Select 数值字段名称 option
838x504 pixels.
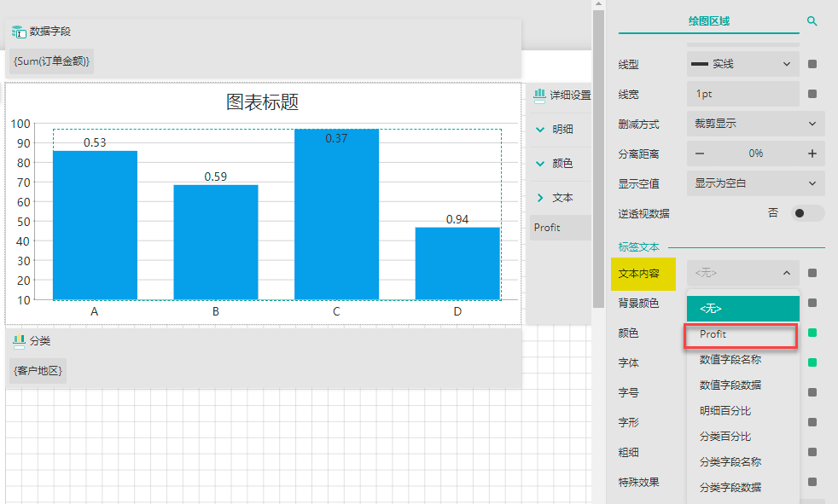[743, 360]
